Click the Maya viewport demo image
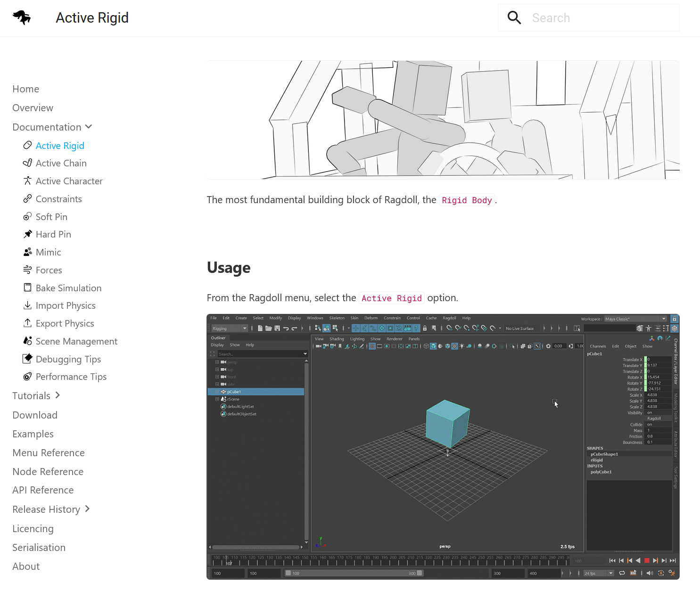Screen dimensions: 700x616 pyautogui.click(x=443, y=446)
